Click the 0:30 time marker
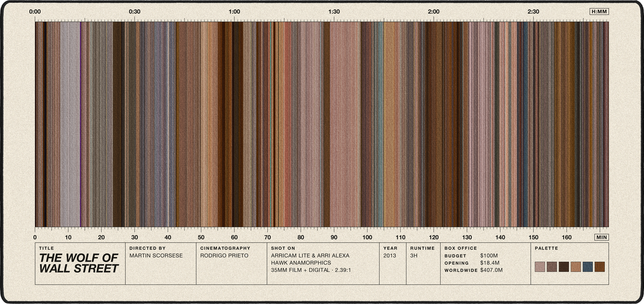Viewport: 644px width, 304px height. point(135,11)
